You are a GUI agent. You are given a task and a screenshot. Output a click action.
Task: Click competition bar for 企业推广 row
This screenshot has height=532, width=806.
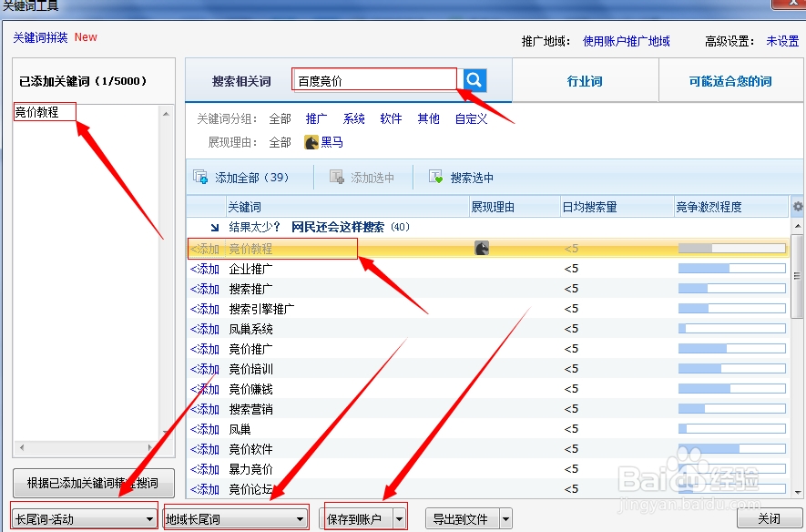pyautogui.click(x=732, y=269)
